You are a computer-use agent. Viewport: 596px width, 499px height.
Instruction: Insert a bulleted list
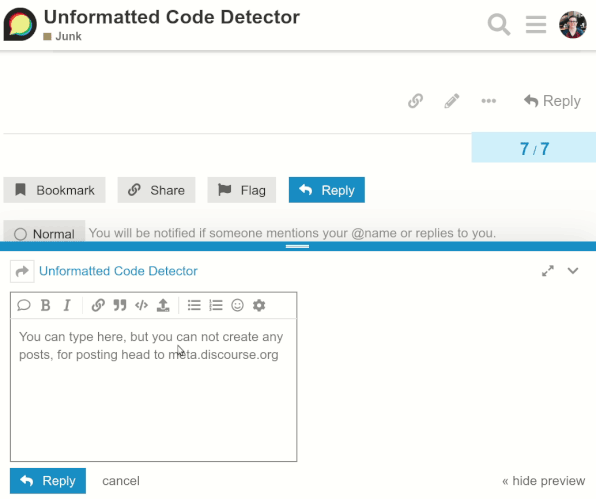click(x=194, y=305)
